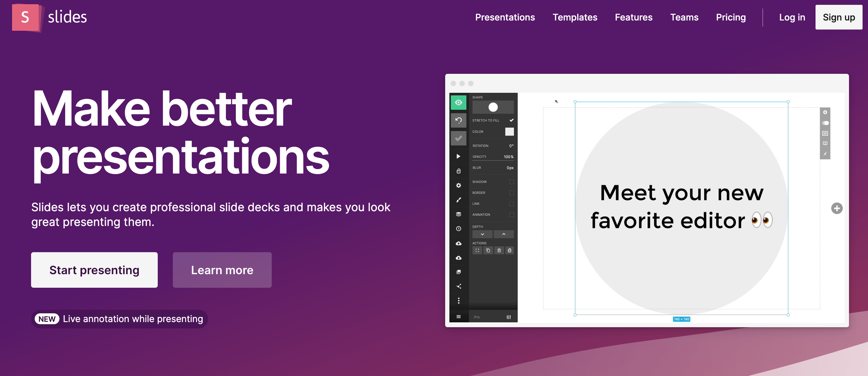The image size is (868, 376).
Task: Select the white Color swatch in panel
Action: click(x=510, y=131)
